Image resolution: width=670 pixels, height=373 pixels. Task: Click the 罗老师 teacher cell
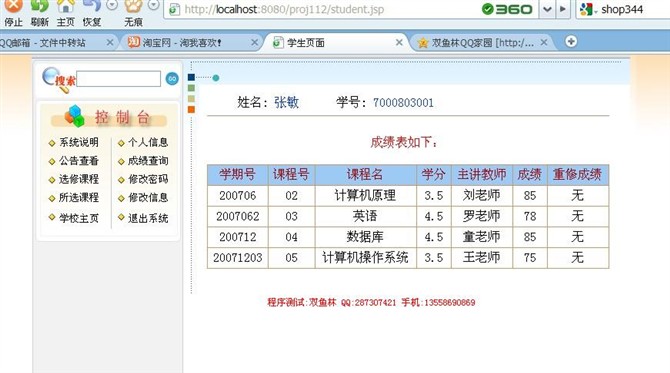482,216
